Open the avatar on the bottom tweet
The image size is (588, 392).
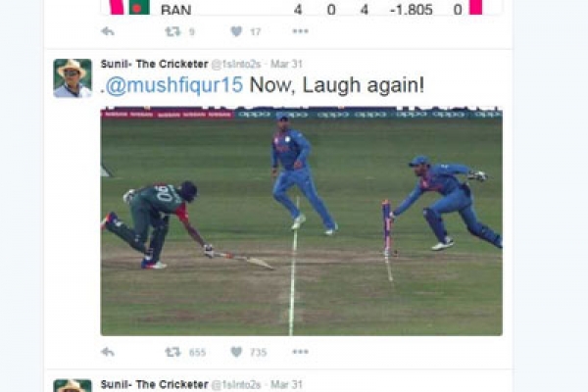73,385
